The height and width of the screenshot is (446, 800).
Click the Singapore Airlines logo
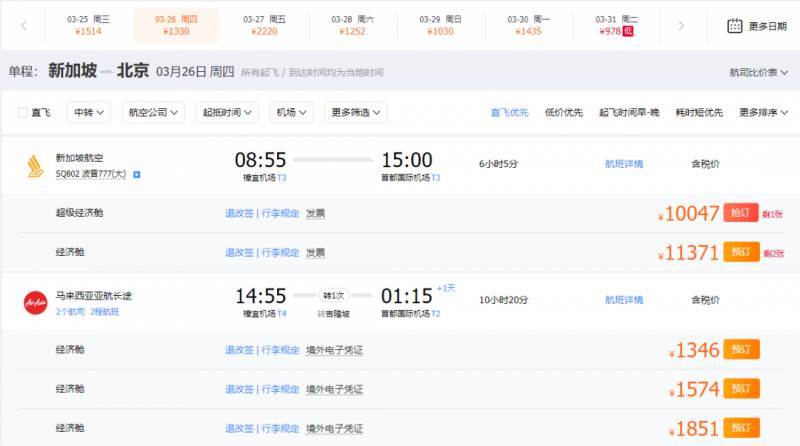31,165
